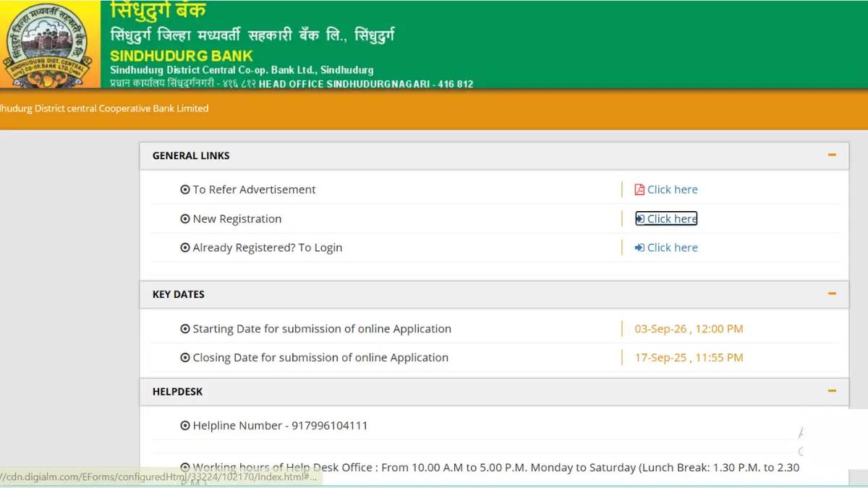Click the District central Cooperative Bank Limited banner text

point(104,108)
